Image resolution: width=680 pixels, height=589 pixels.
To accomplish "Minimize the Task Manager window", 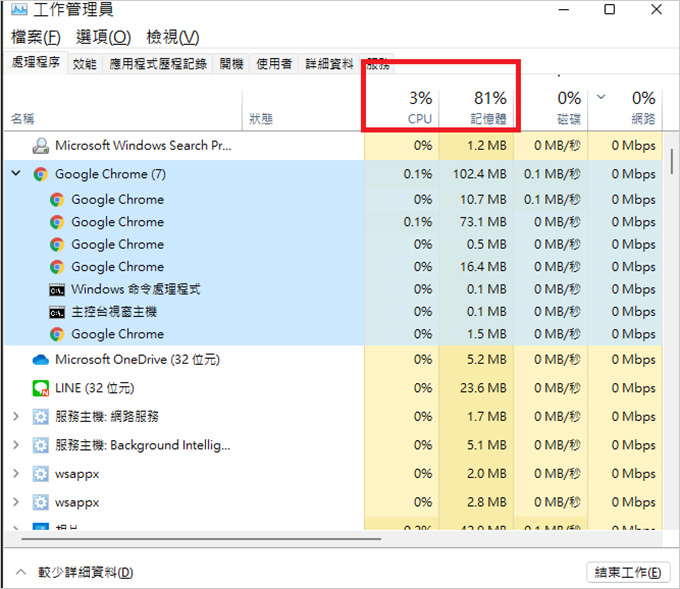I will (x=564, y=10).
